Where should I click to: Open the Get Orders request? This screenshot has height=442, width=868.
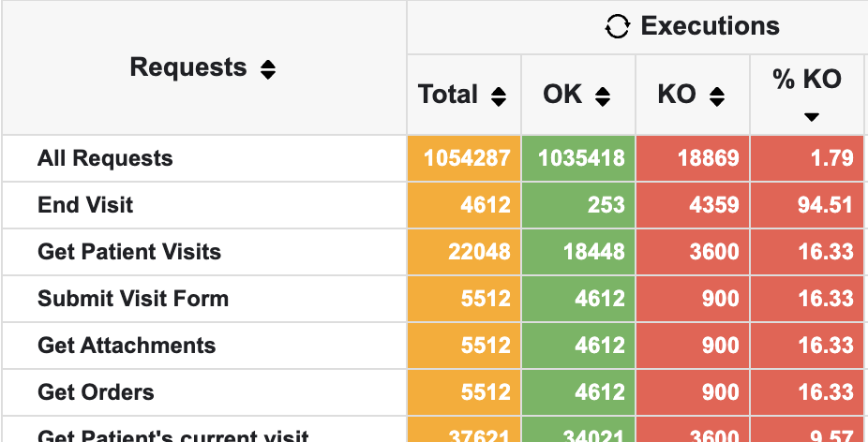(x=96, y=392)
